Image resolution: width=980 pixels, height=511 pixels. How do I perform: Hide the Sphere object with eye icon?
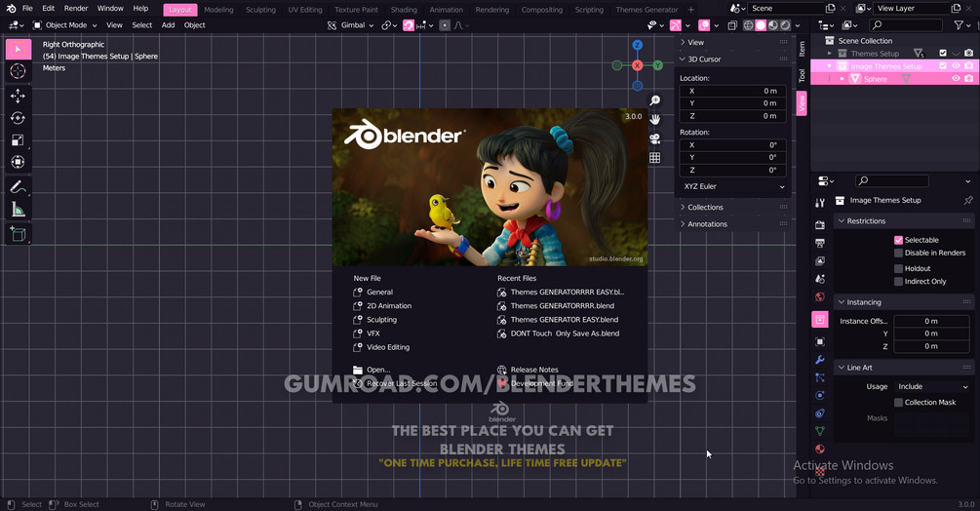pyautogui.click(x=956, y=79)
